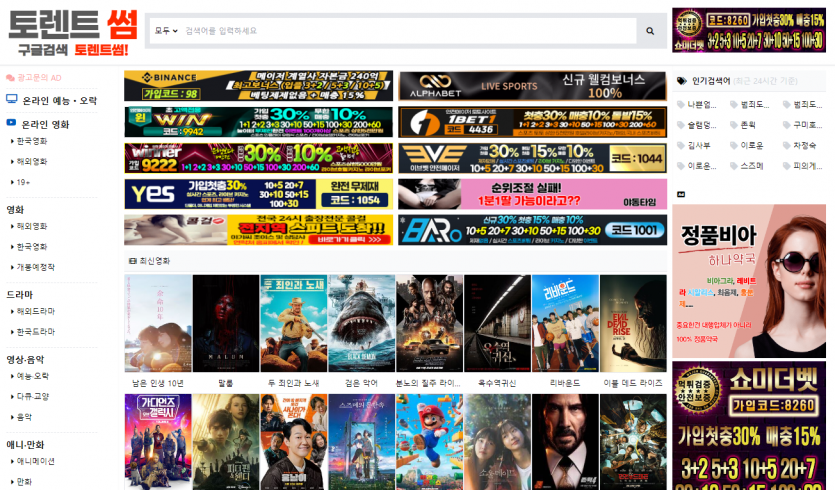This screenshot has width=835, height=490.
Task: Focus the 검색어를 입력하세요 search field
Action: point(409,31)
